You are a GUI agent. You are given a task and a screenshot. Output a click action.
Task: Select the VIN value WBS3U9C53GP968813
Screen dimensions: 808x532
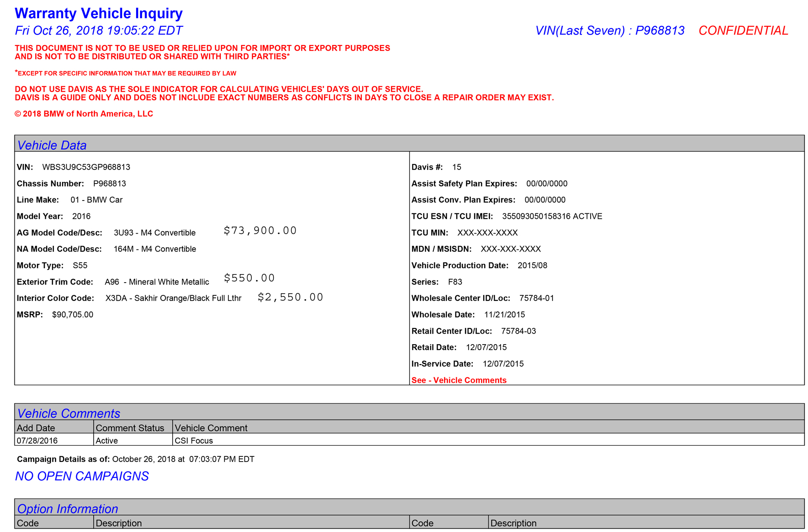point(86,167)
